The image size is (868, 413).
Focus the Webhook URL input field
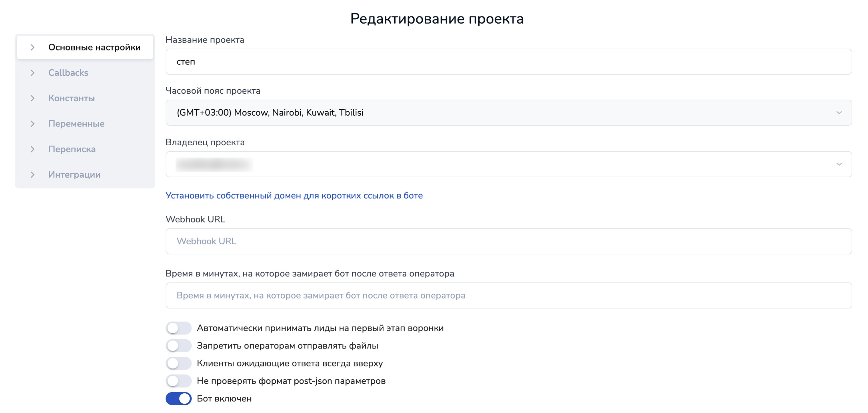point(508,241)
